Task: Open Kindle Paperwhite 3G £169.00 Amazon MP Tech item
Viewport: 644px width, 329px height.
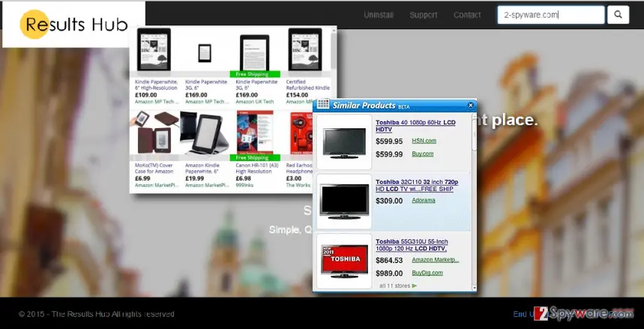Action: [207, 85]
